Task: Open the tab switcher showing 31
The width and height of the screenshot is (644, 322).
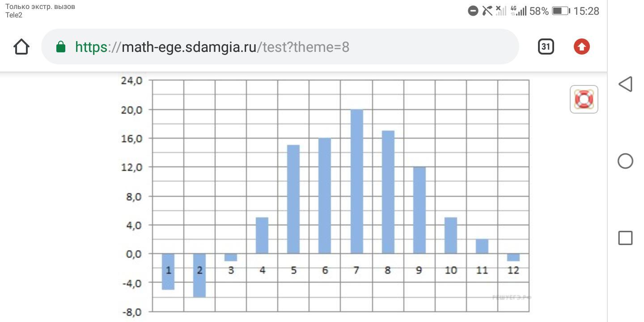Action: (546, 47)
